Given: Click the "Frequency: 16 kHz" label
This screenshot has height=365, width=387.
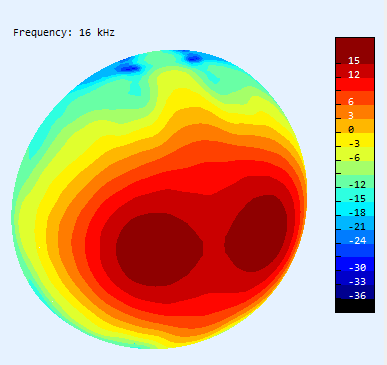Looking at the screenshot, I should point(64,33).
